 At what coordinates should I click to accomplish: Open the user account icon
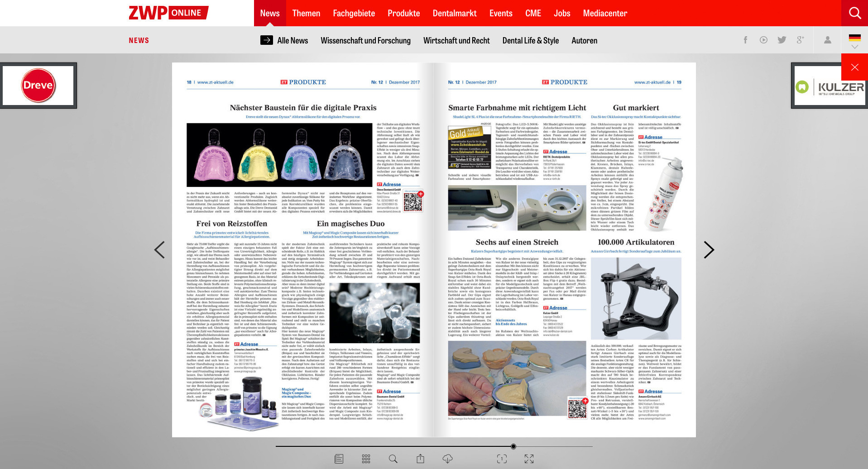(828, 40)
